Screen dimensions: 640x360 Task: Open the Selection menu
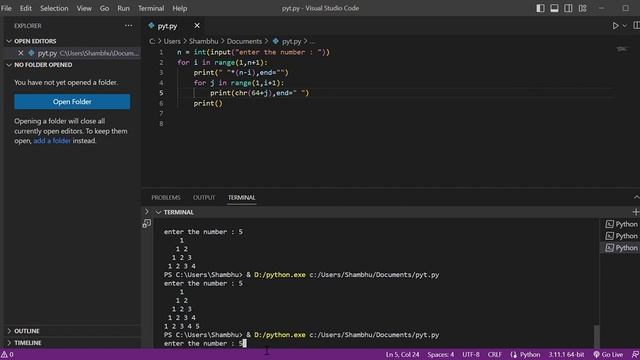pos(54,8)
